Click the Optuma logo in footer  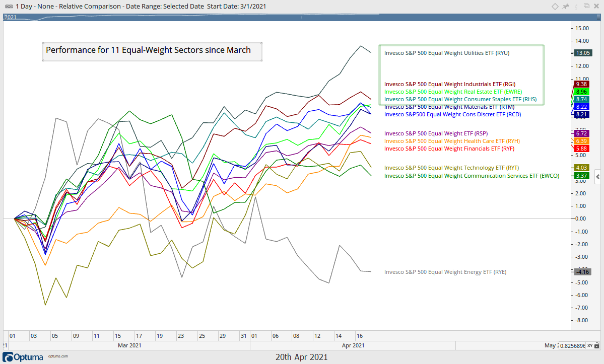click(23, 357)
